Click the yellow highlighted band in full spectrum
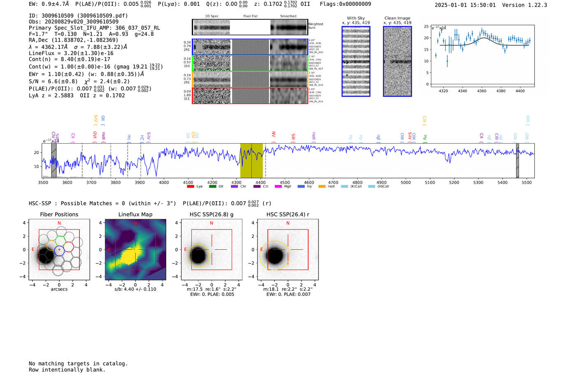This screenshot has height=392, width=576. (x=251, y=160)
